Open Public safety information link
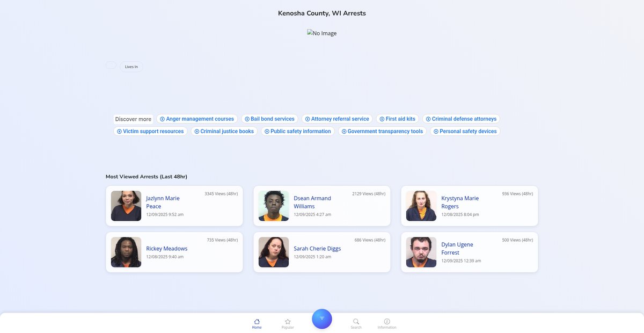The image size is (644, 333). point(298,131)
